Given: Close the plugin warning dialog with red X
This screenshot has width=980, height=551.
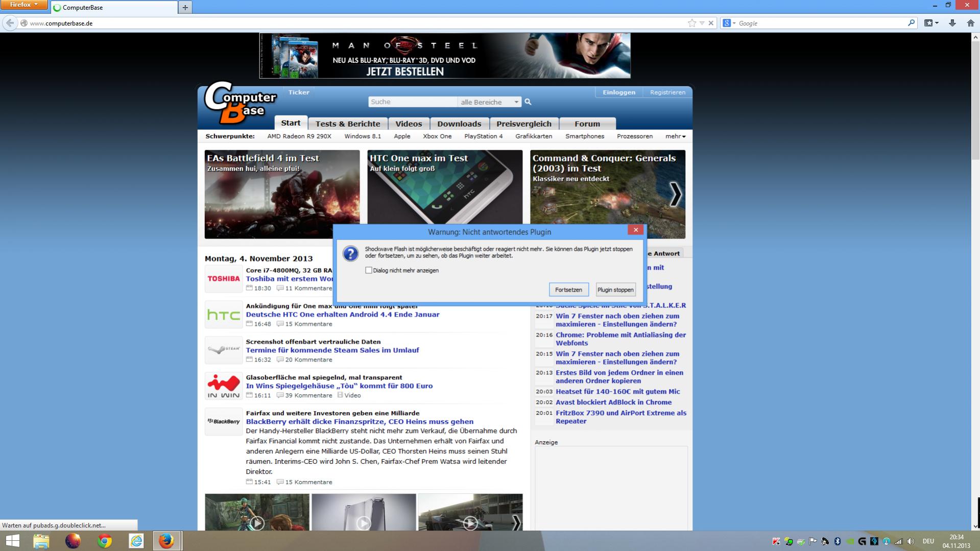Looking at the screenshot, I should pos(636,230).
